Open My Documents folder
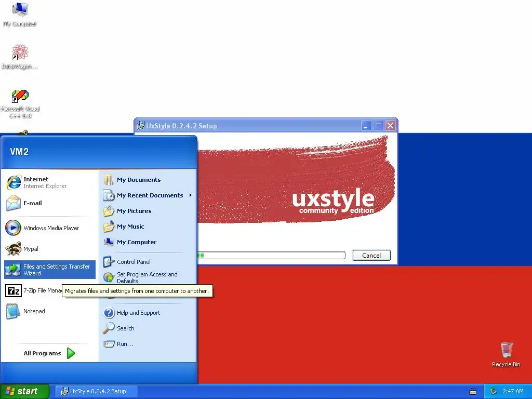Image resolution: width=532 pixels, height=399 pixels. 148,180
